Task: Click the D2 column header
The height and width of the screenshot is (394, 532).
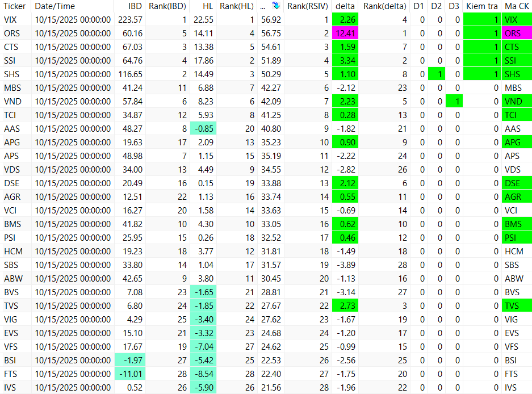Action: 436,6
